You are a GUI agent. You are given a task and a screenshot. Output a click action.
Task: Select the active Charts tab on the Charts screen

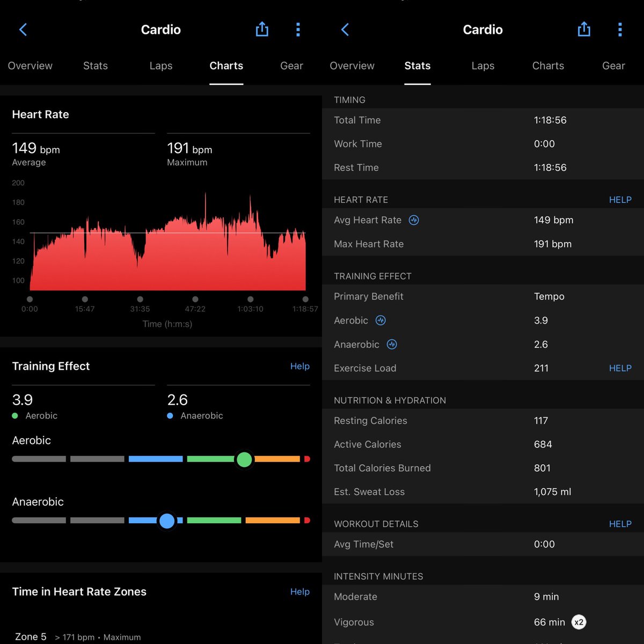(226, 65)
